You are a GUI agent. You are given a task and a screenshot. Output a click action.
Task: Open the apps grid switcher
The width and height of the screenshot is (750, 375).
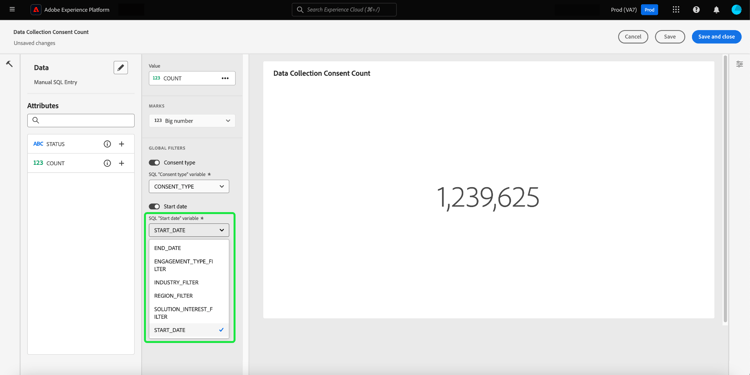tap(676, 10)
